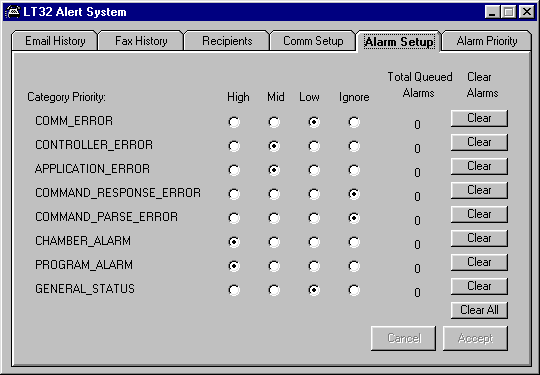Select Ignore for COMMAND_RESPONSE_ERROR
The width and height of the screenshot is (540, 375).
click(354, 194)
